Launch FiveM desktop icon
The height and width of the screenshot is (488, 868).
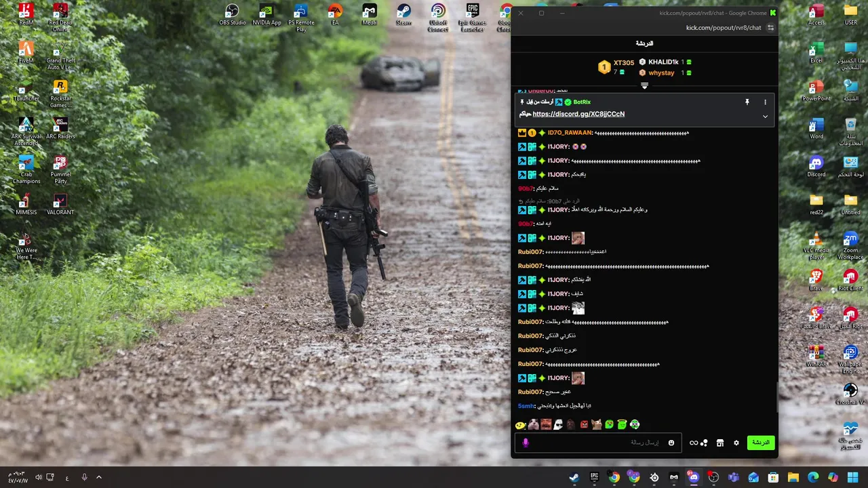pos(26,52)
